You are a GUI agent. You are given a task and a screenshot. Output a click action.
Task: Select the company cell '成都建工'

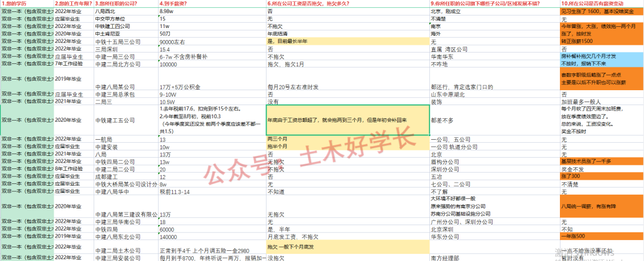pyautogui.click(x=126, y=177)
